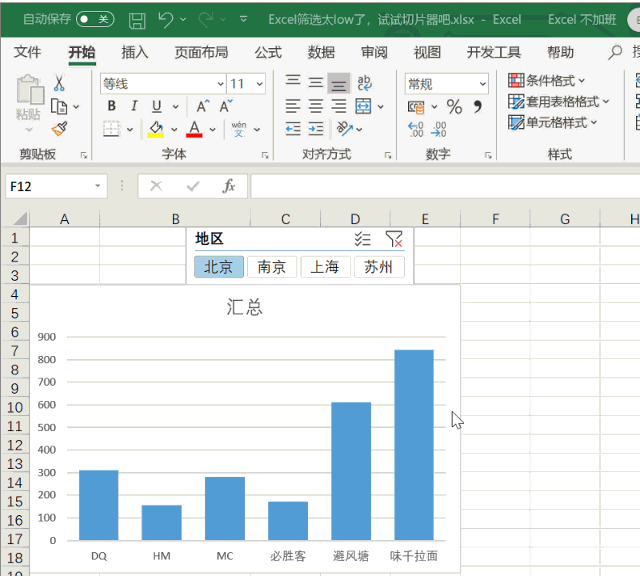Image resolution: width=640 pixels, height=576 pixels.
Task: Clear the 地区 slicer filter
Action: (394, 239)
